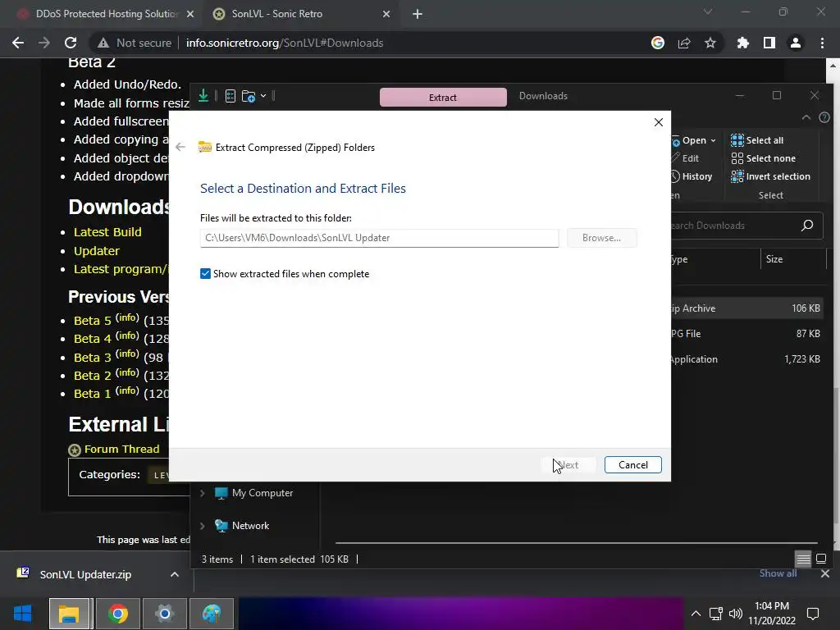Select the 106 KB zip Archive row

point(746,308)
